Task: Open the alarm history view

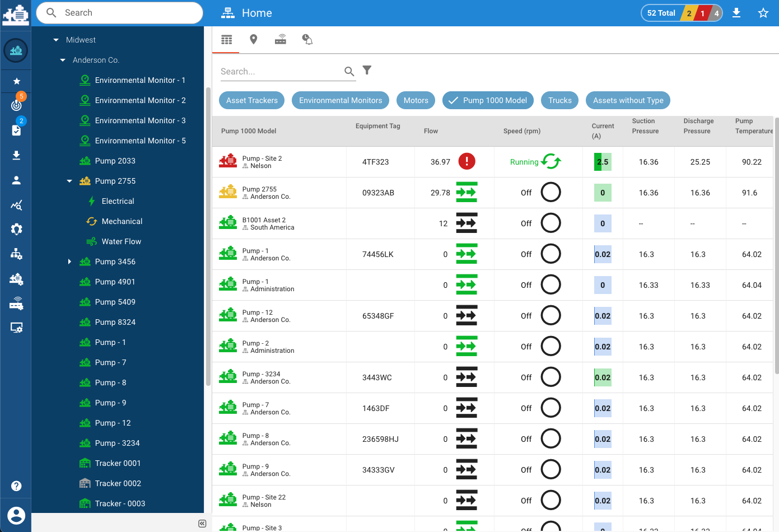Action: 307,39
